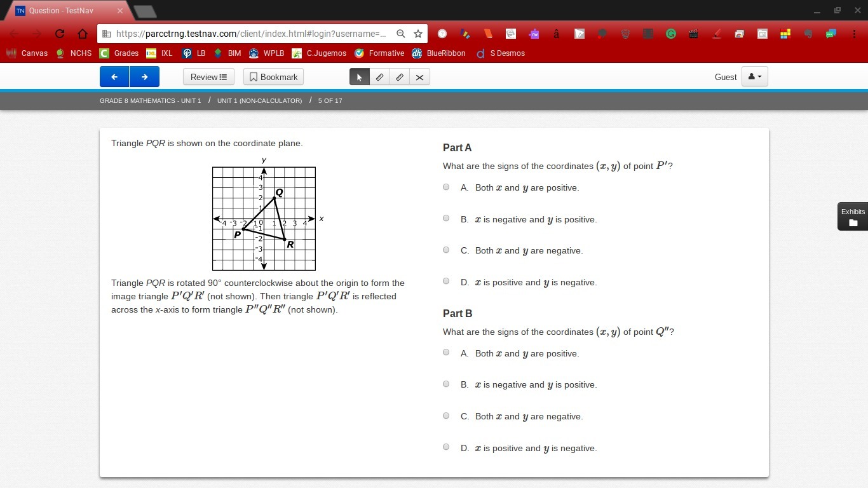This screenshot has width=868, height=488.
Task: Part A: choose B, x negative y positive
Action: coord(446,219)
